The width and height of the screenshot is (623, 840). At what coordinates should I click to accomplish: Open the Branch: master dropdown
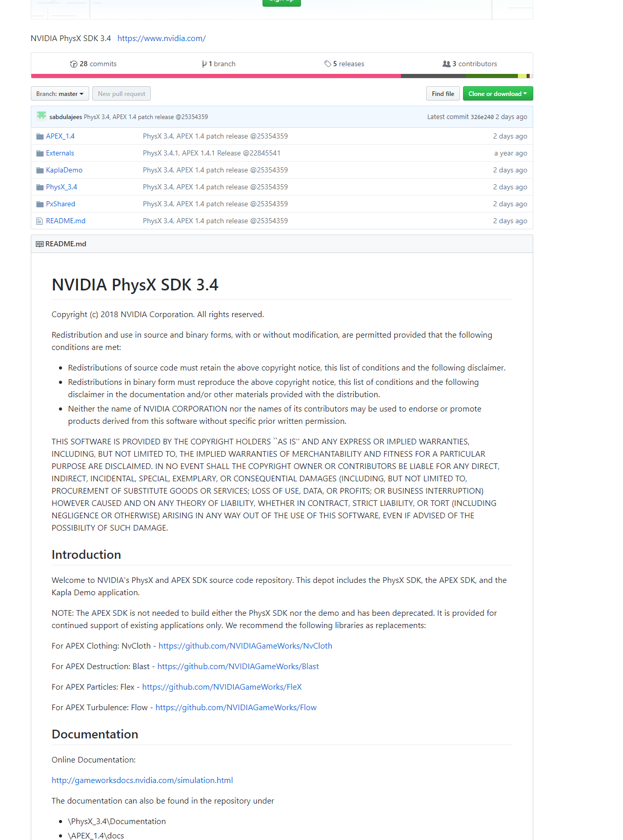(x=60, y=94)
